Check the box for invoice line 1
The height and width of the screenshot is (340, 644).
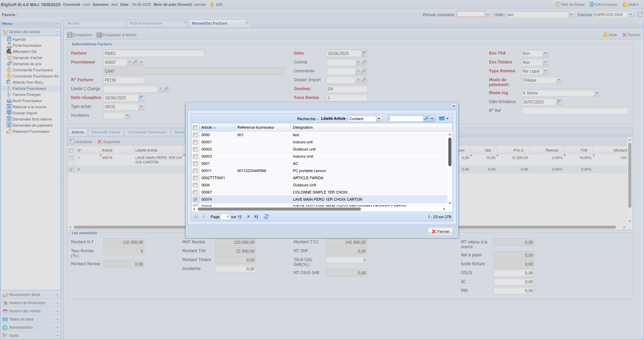coord(71,158)
